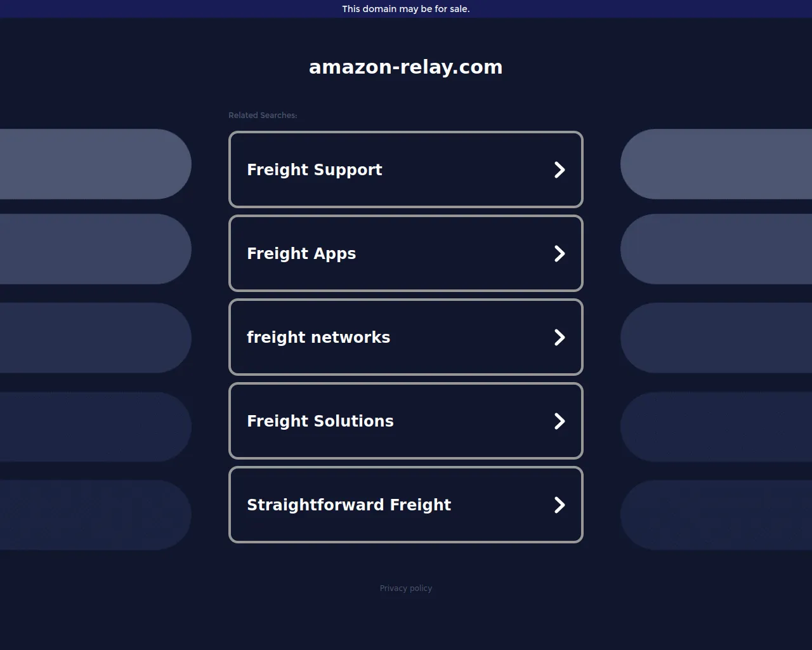Screen dimensions: 812x650
Task: Click the chevron arrow on Freight Support
Action: click(x=559, y=169)
